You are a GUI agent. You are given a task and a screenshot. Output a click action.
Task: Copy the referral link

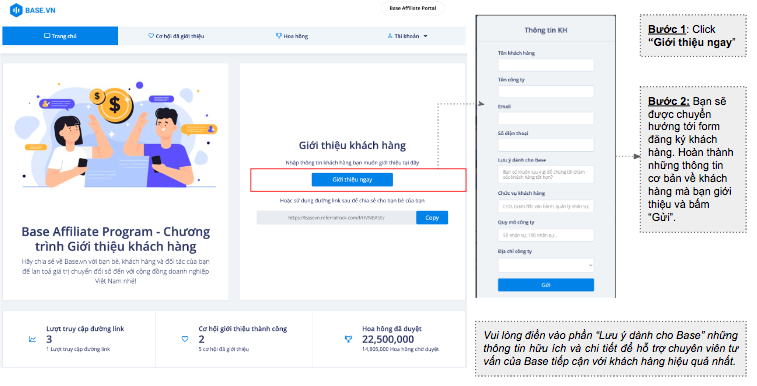tap(432, 218)
